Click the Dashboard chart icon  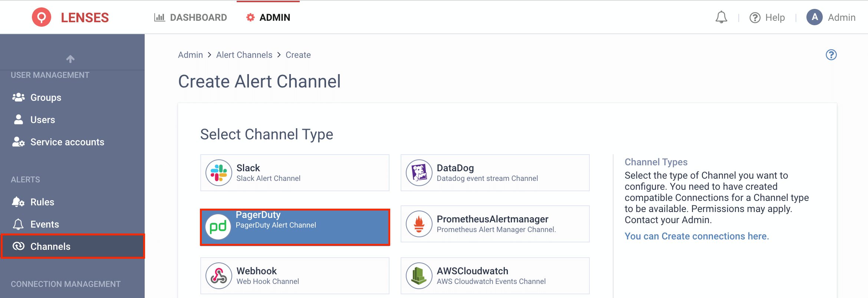[x=160, y=17]
